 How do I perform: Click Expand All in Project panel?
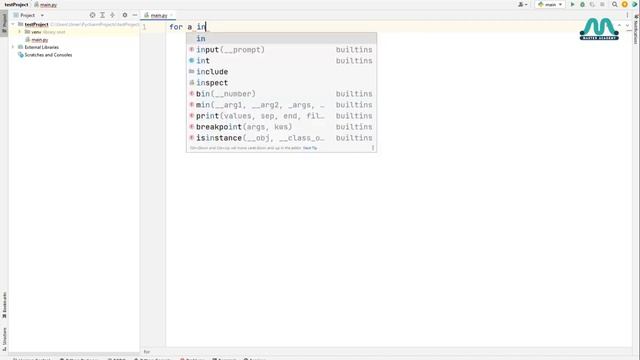(x=102, y=15)
